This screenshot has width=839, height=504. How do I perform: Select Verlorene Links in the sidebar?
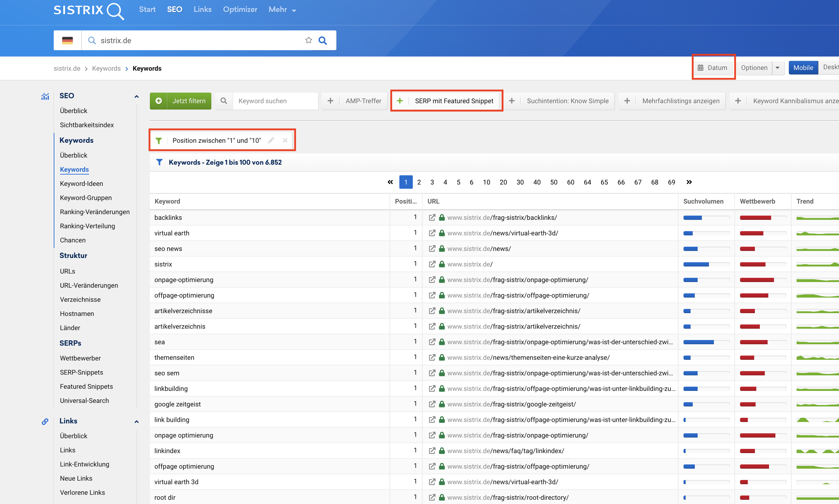pos(82,492)
